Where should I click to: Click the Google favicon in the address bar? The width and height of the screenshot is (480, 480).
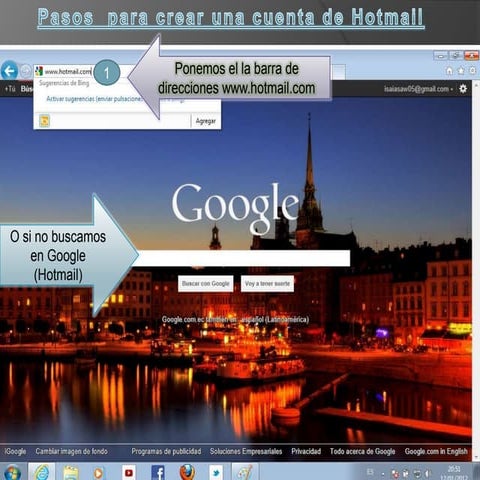[x=39, y=71]
